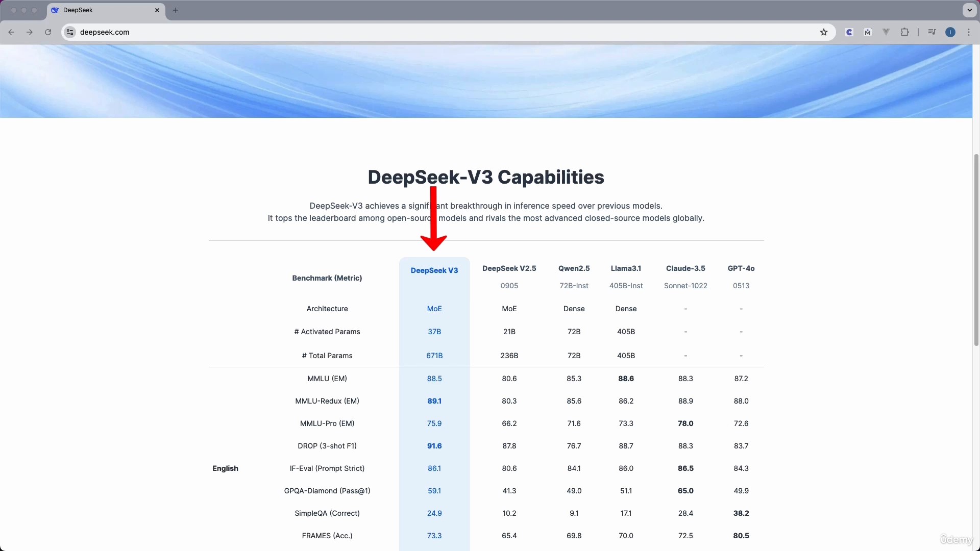Select the Qwen2.5 column header

tap(574, 268)
